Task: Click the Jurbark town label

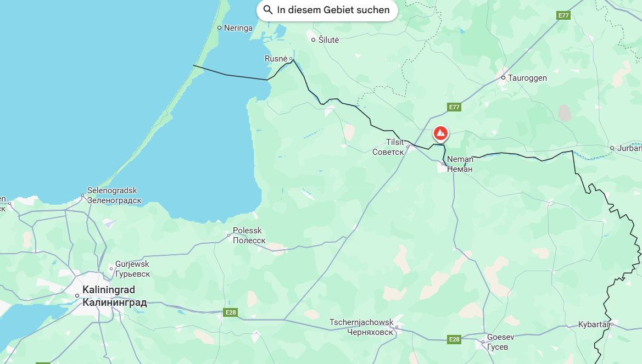Action: pyautogui.click(x=629, y=148)
